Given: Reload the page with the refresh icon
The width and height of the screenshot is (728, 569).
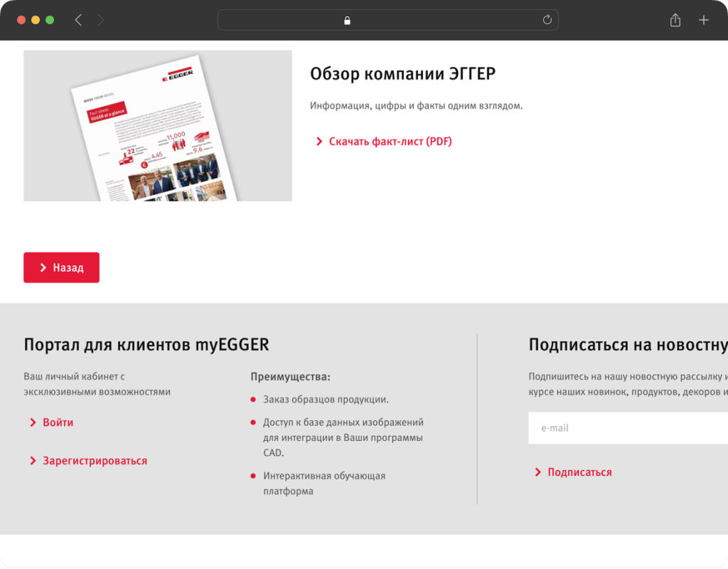Looking at the screenshot, I should [547, 20].
